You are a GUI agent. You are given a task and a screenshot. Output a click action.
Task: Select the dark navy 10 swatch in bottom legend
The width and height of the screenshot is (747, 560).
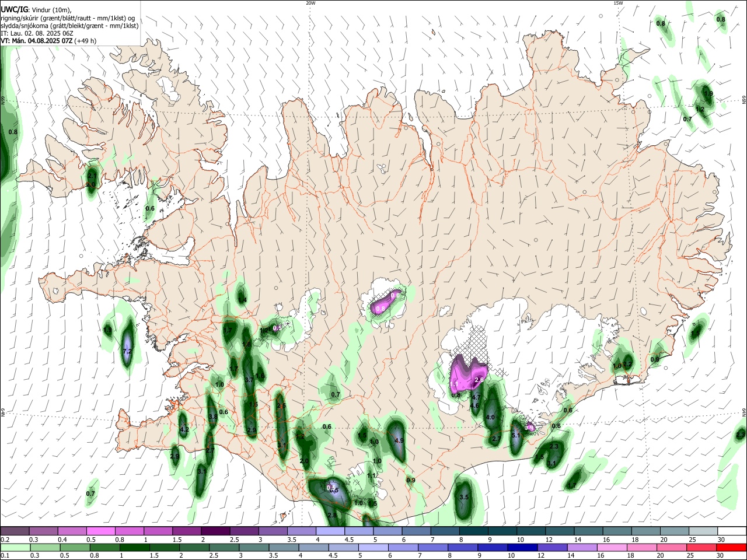coord(522,547)
